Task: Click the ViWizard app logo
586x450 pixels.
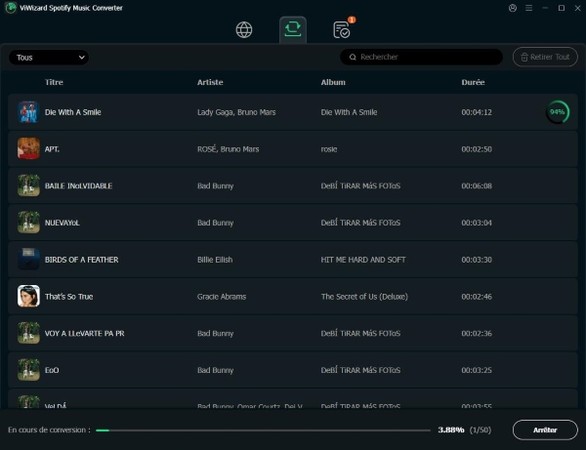Action: coord(11,7)
